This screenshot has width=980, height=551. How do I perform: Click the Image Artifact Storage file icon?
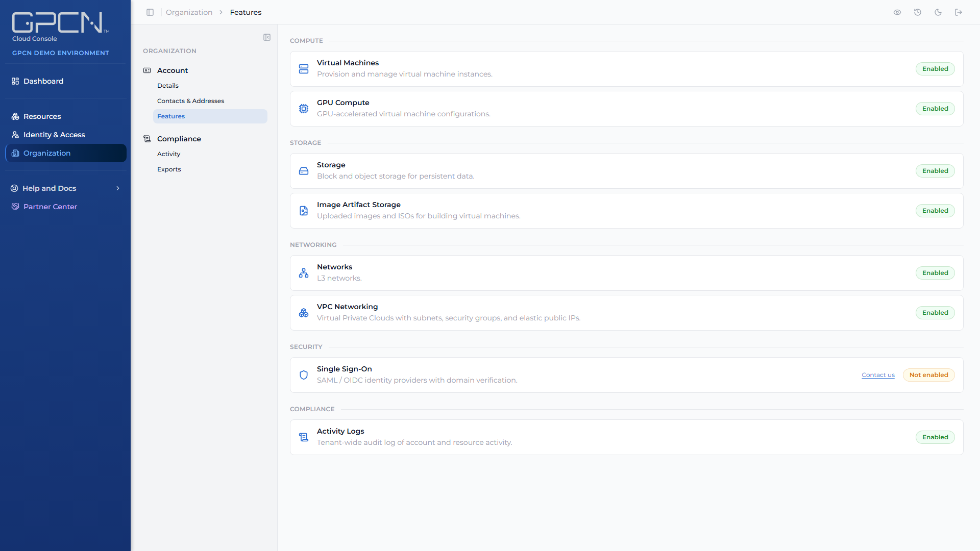pos(304,211)
